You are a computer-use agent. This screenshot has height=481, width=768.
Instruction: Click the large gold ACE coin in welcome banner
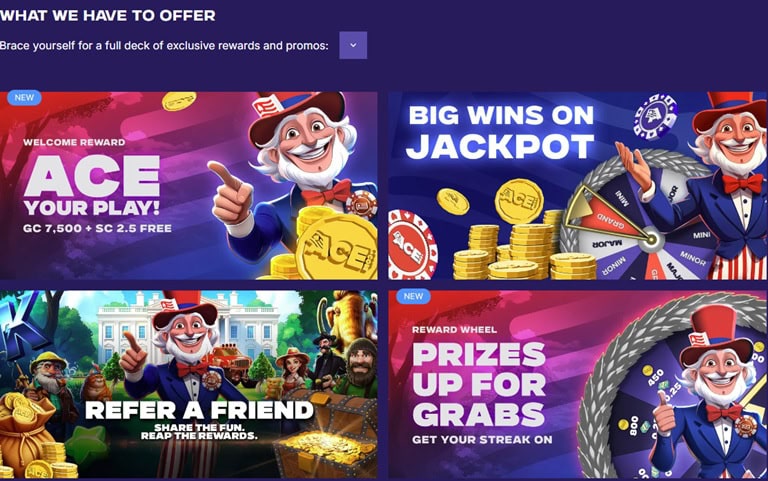pos(337,247)
